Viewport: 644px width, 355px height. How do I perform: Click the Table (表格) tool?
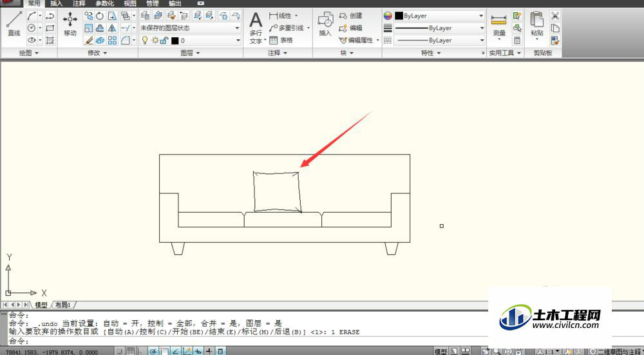[281, 40]
